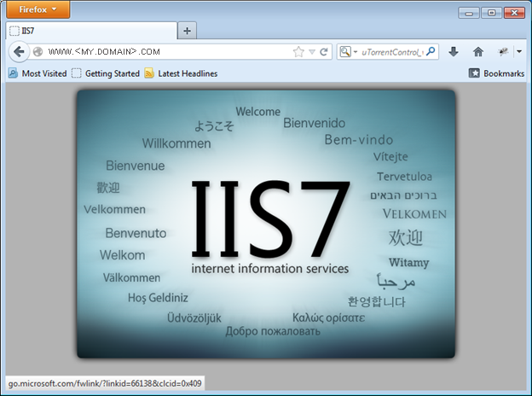Expand the add-on toolbar button dropdown arrow
Viewport: 532px width, 396px height.
518,52
